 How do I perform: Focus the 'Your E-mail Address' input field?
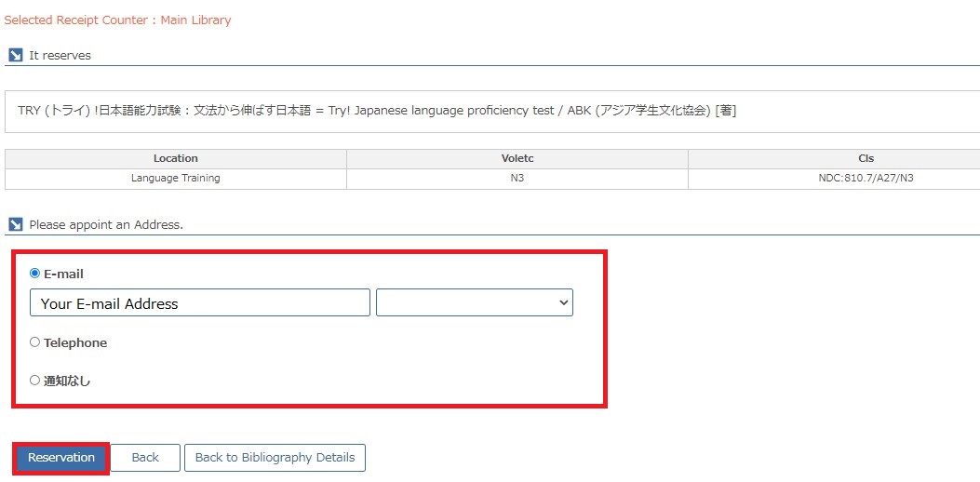200,302
